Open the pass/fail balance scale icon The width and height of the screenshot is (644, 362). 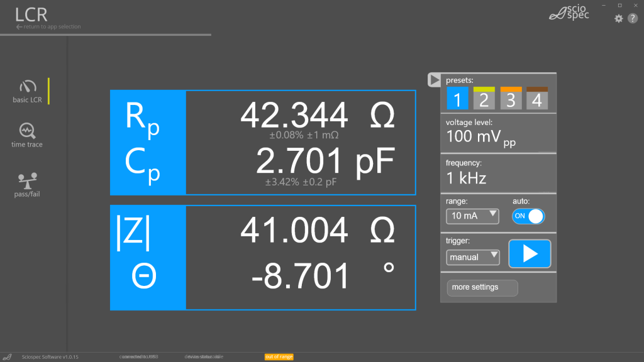point(27,180)
